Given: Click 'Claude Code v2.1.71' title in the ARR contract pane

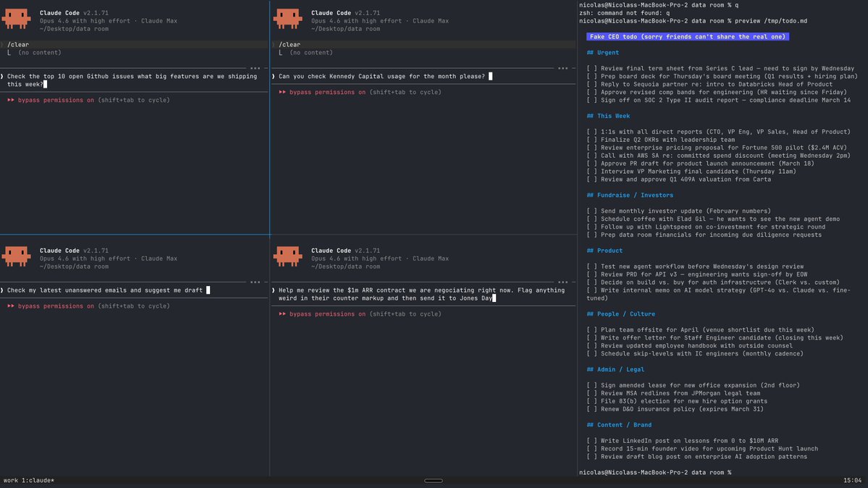Looking at the screenshot, I should tap(345, 251).
